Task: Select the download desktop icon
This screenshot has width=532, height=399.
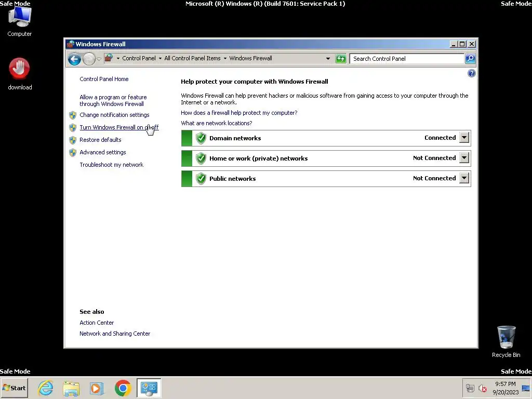Action: 20,74
